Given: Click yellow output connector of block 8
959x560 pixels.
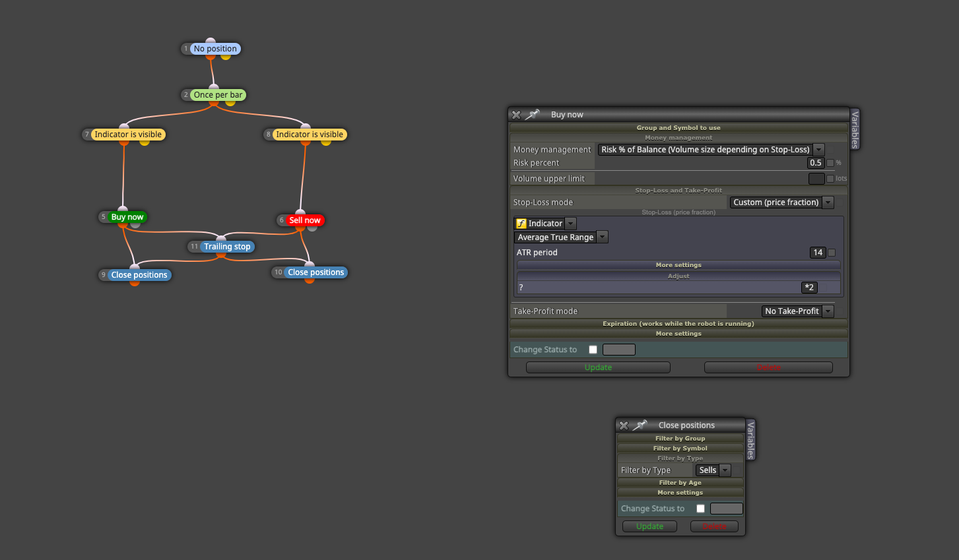Looking at the screenshot, I should coord(326,142).
